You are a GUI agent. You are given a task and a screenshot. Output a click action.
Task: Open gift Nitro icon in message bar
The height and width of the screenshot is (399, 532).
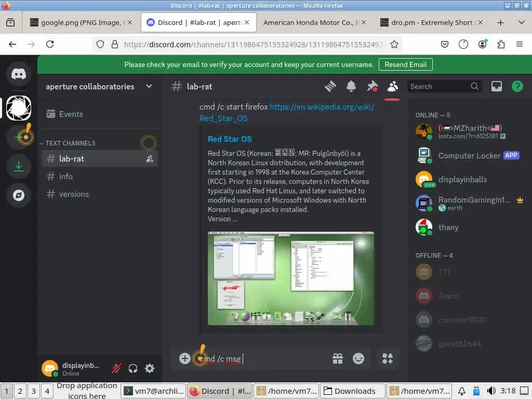point(338,358)
